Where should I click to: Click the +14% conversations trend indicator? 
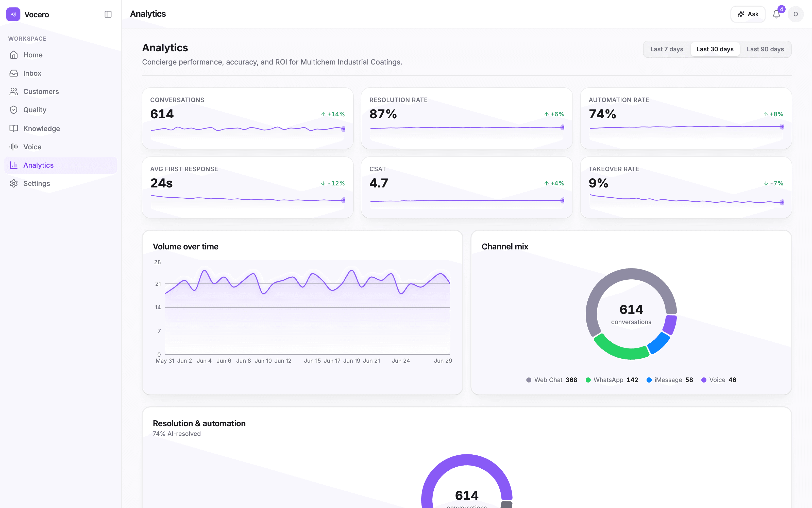point(332,114)
